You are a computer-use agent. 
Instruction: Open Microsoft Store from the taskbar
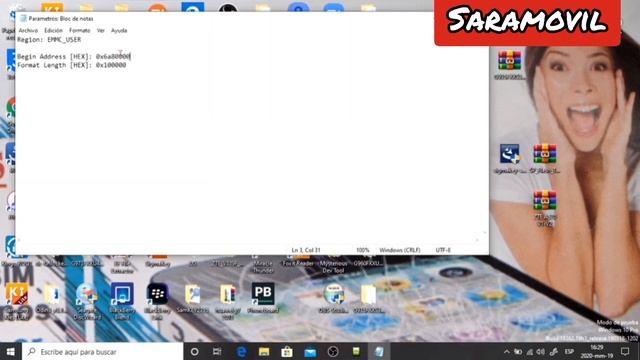[287, 351]
